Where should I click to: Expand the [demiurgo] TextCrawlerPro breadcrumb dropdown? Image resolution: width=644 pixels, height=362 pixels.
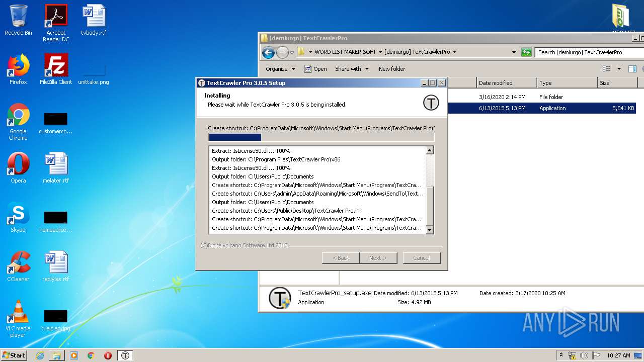coord(454,52)
